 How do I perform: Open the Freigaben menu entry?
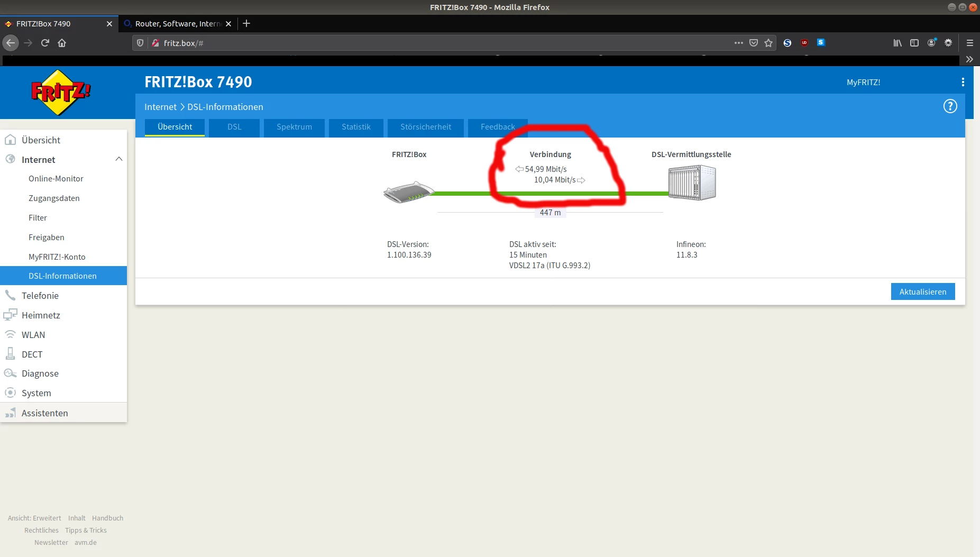tap(63, 238)
